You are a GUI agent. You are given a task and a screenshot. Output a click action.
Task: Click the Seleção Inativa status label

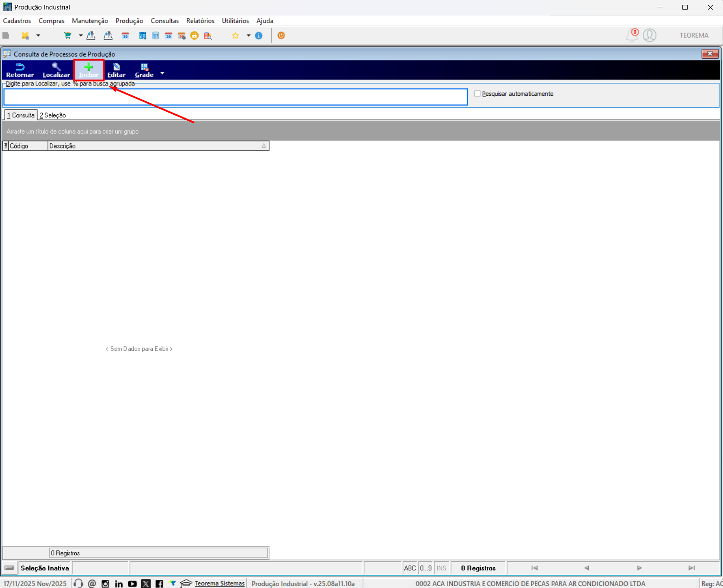point(45,568)
